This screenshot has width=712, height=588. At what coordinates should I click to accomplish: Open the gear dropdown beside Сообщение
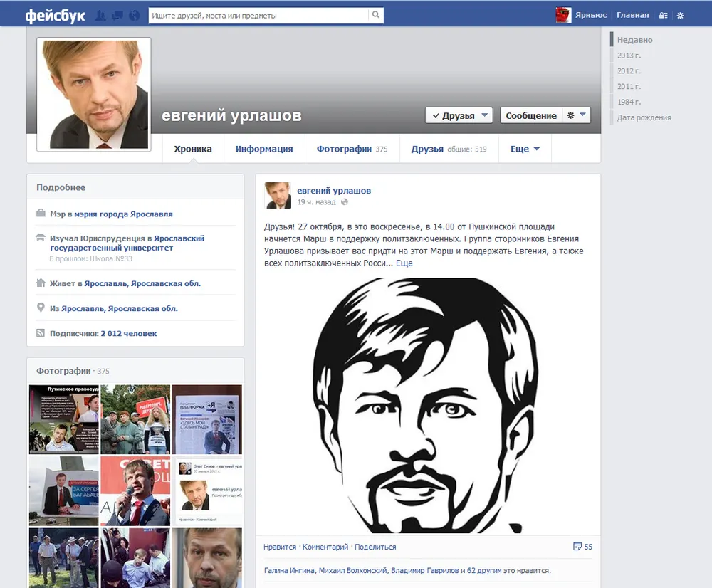pyautogui.click(x=576, y=115)
